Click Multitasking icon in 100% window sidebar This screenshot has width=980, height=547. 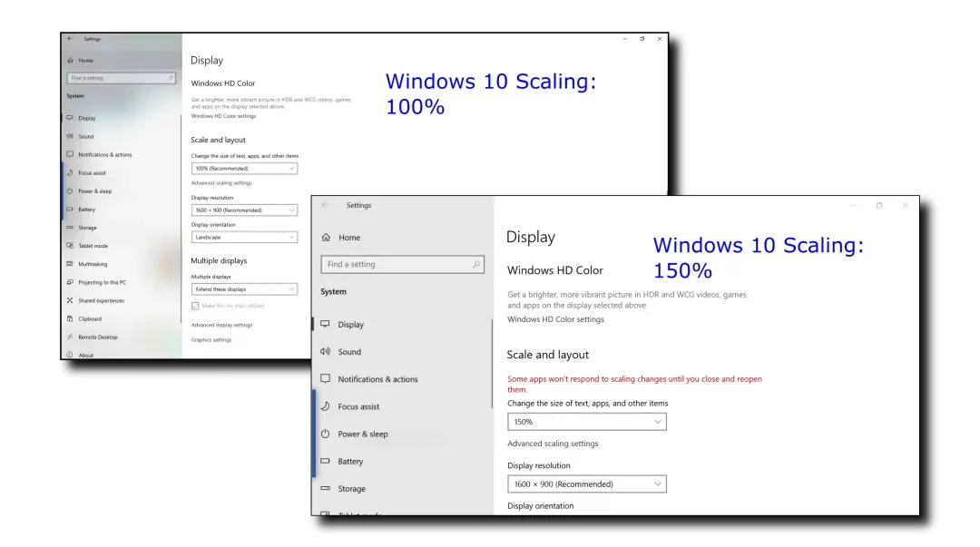click(70, 264)
